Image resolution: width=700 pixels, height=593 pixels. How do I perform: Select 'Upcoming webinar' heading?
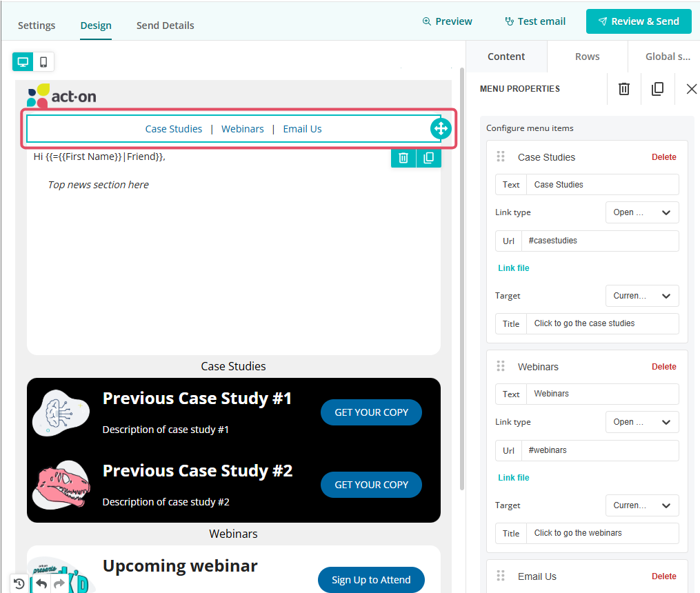pyautogui.click(x=180, y=566)
